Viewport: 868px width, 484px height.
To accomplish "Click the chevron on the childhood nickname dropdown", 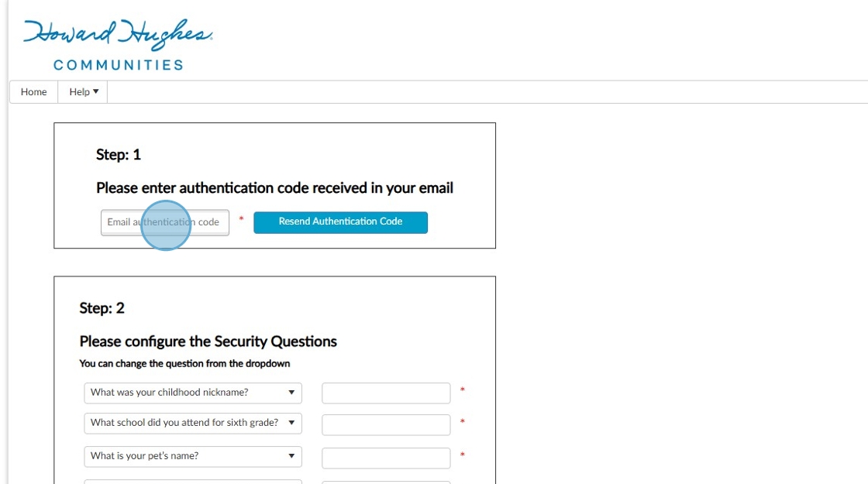I will coord(291,393).
